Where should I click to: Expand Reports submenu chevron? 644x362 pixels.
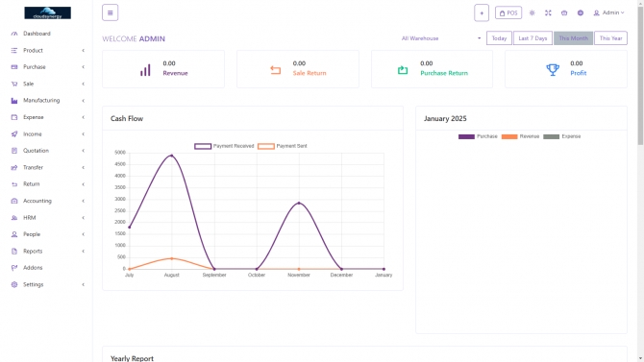click(x=83, y=252)
